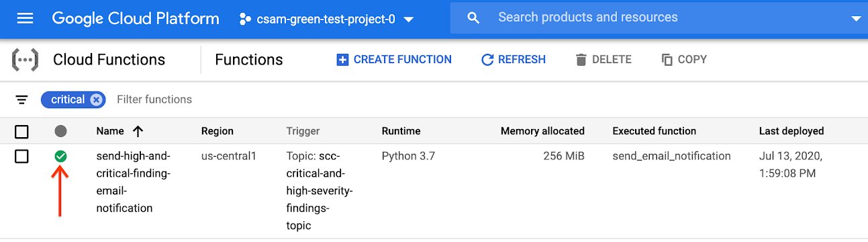
Task: Click the Cloud Functions product icon
Action: [x=25, y=60]
